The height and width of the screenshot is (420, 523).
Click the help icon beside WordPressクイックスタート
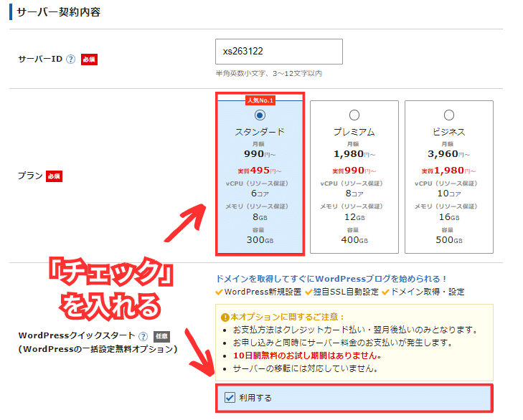click(x=143, y=335)
